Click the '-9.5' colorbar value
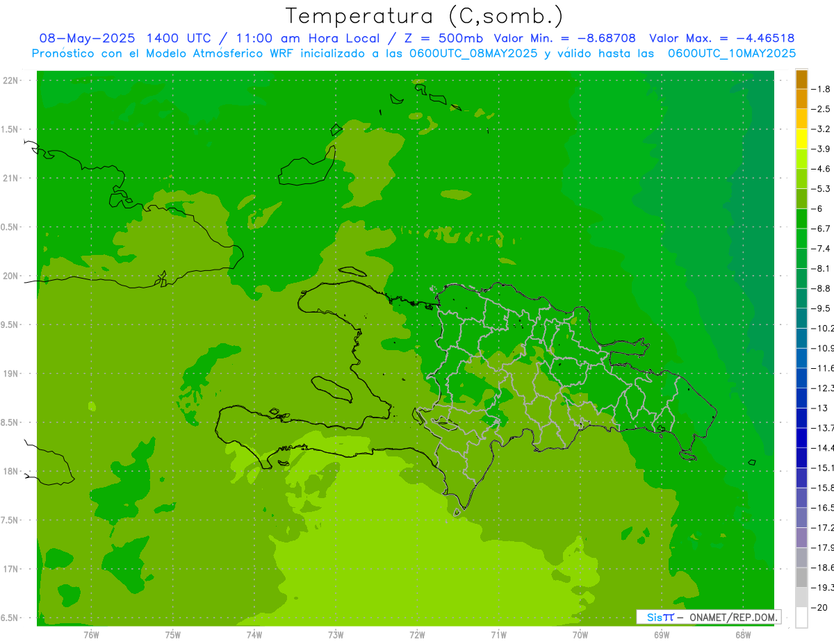 click(821, 308)
